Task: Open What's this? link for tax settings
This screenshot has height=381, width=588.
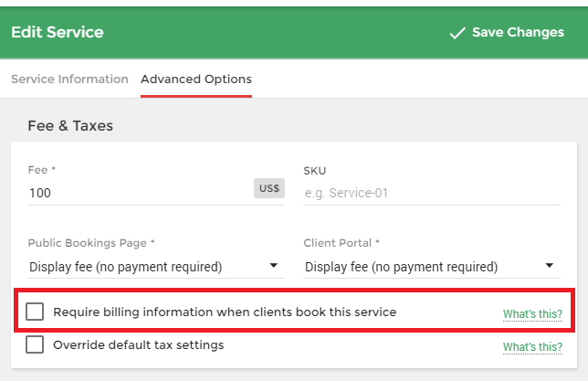Action: coord(532,347)
